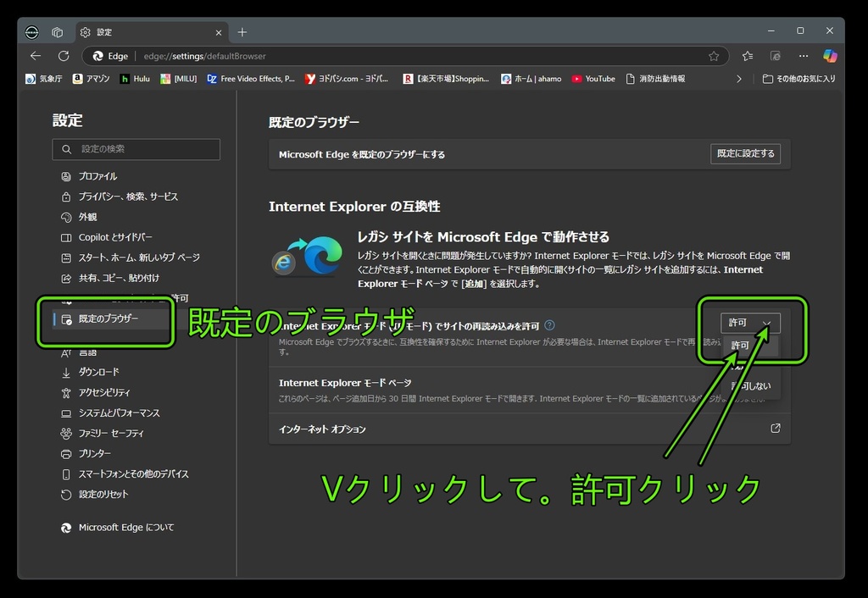Open アクセシビリティ settings

(x=96, y=392)
